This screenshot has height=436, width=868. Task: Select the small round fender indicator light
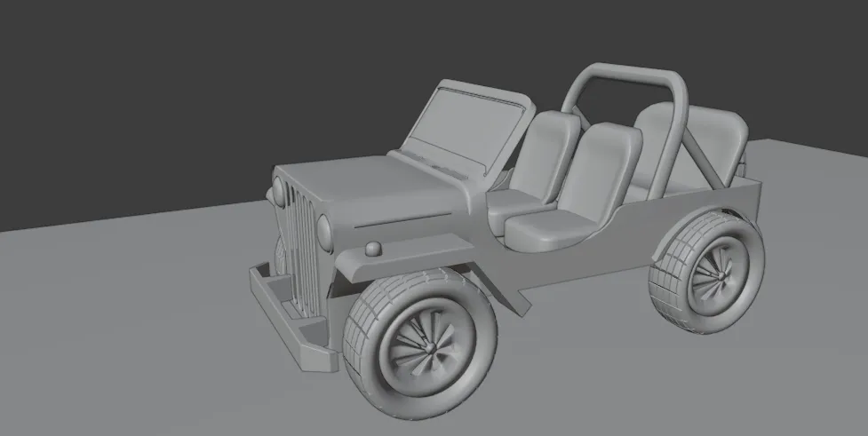[373, 249]
